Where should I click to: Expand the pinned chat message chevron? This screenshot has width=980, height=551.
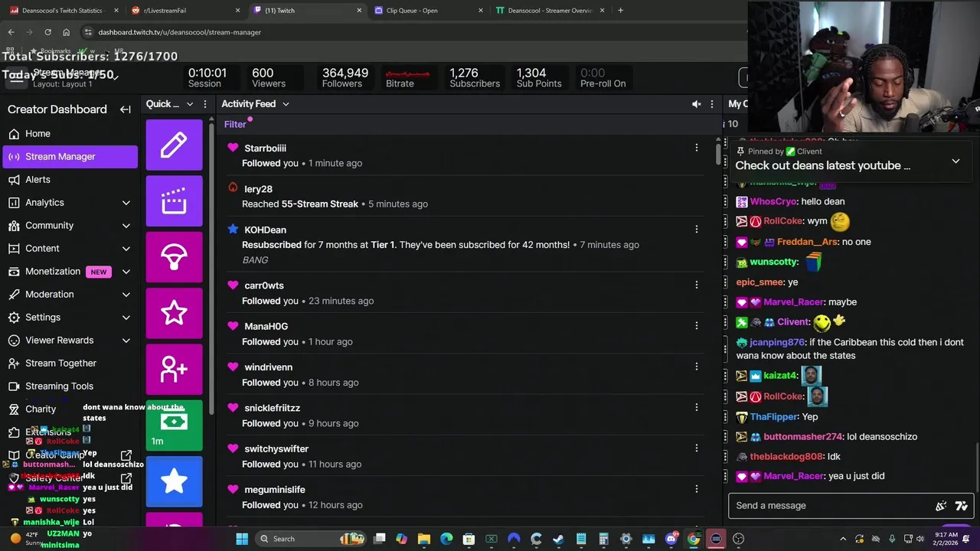(x=955, y=161)
